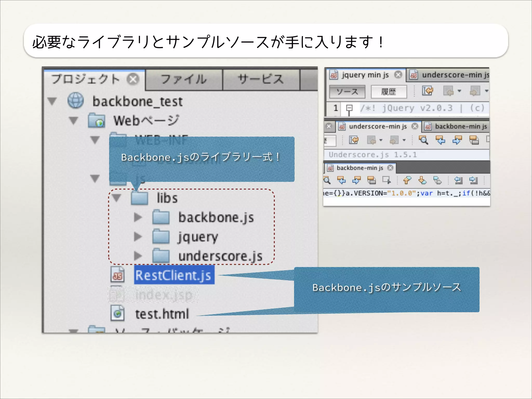Viewport: 532px width, 399px height.
Task: Collapse code fold at line 1
Action: click(x=349, y=108)
